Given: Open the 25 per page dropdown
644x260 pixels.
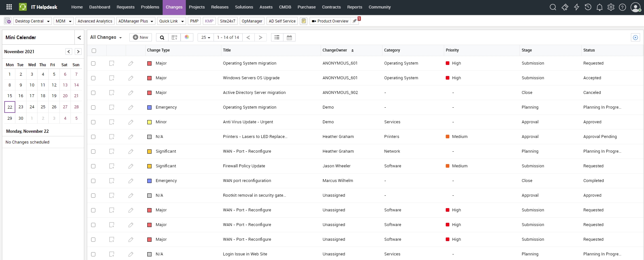Looking at the screenshot, I should coord(205,38).
